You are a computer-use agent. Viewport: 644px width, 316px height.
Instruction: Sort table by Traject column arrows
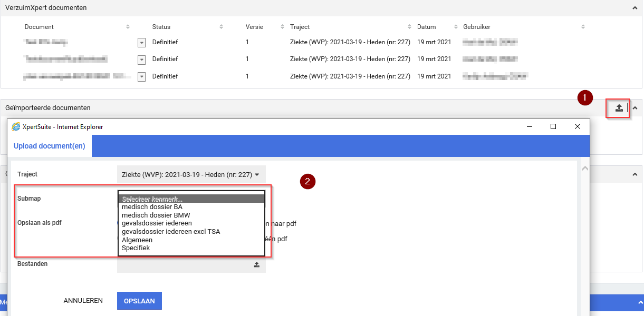410,27
